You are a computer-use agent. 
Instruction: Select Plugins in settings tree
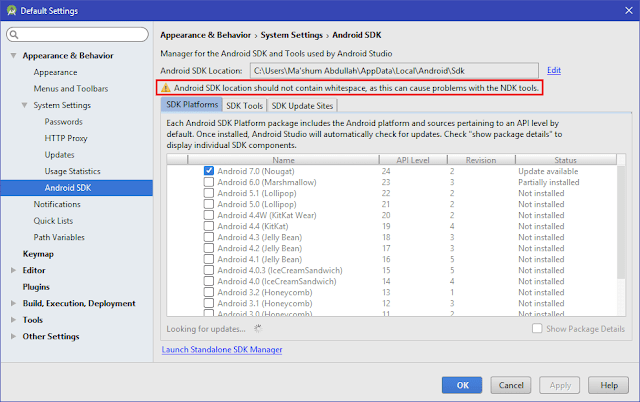coord(36,287)
